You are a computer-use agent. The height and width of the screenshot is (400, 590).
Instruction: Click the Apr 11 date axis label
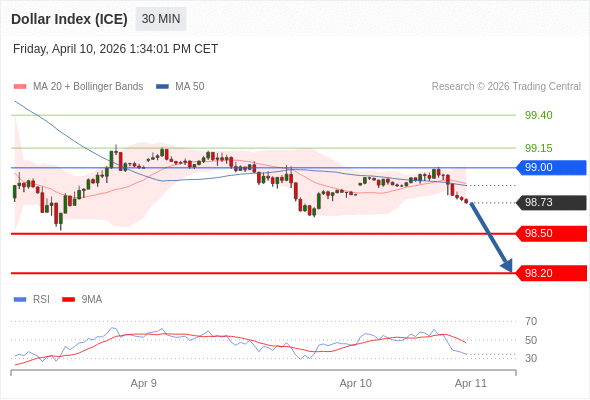click(x=471, y=383)
